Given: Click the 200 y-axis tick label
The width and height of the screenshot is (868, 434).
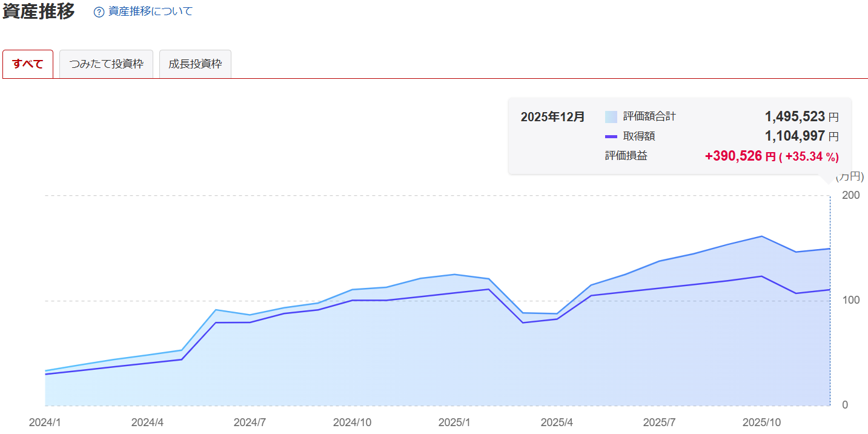Looking at the screenshot, I should point(850,195).
